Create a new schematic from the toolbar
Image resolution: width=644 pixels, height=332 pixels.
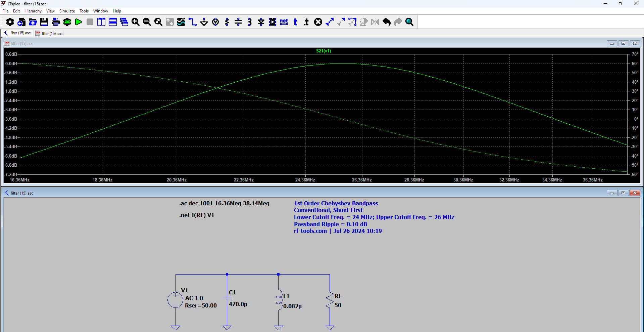tap(21, 22)
